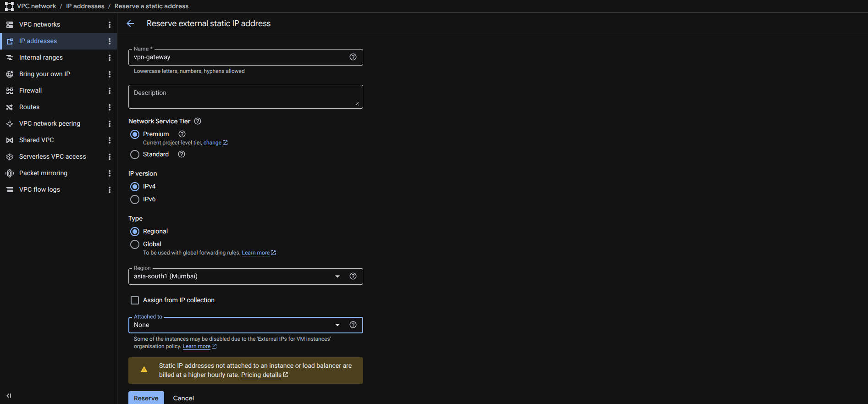Screen dimensions: 868x404
Task: Select Regional address type
Action: (x=135, y=232)
